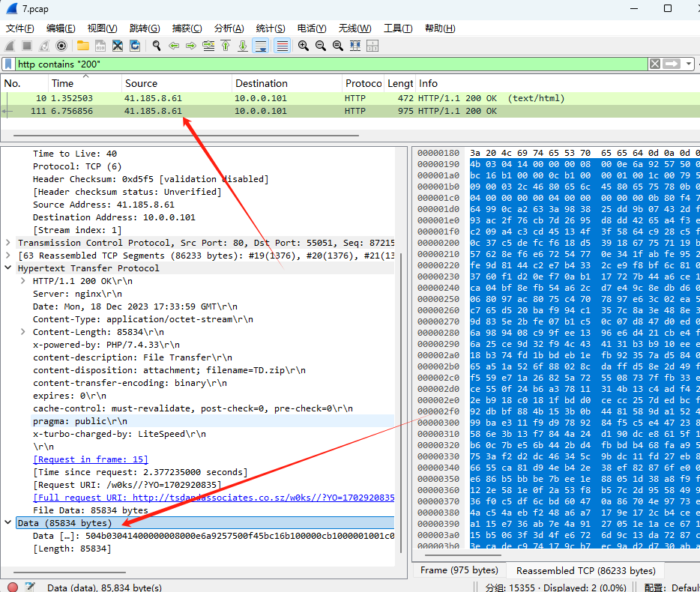Stop the running capture (square icon)
The height and width of the screenshot is (592, 700).
[x=27, y=46]
